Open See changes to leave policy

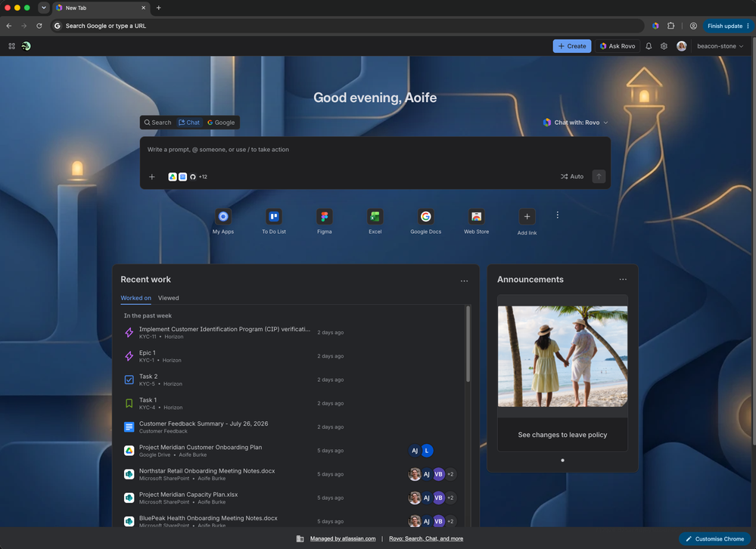(563, 435)
